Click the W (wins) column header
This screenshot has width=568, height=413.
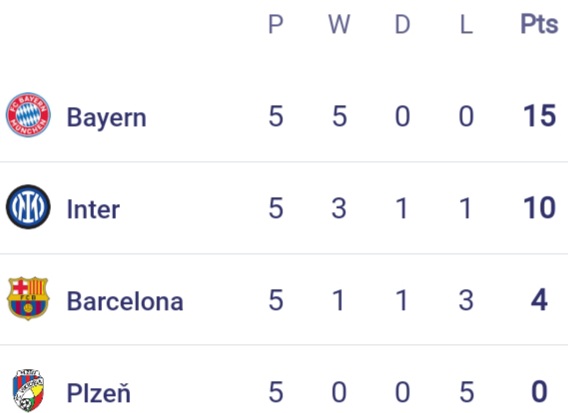(339, 25)
